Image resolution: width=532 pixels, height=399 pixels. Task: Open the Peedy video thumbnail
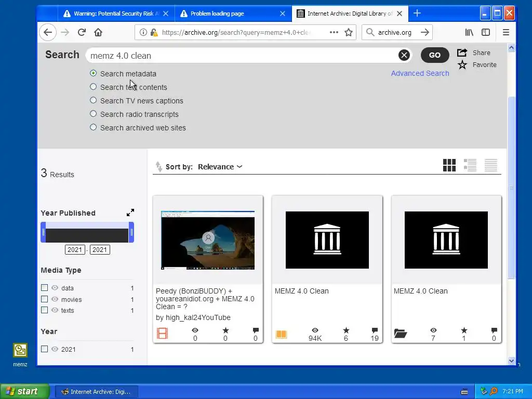click(x=208, y=240)
